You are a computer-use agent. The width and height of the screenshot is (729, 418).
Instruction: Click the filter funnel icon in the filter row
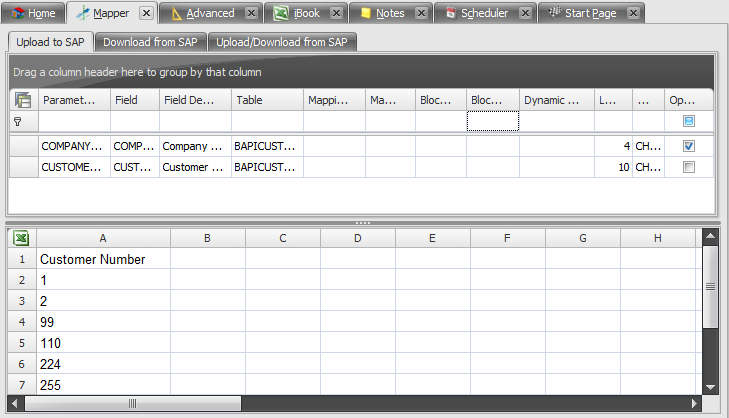click(17, 121)
